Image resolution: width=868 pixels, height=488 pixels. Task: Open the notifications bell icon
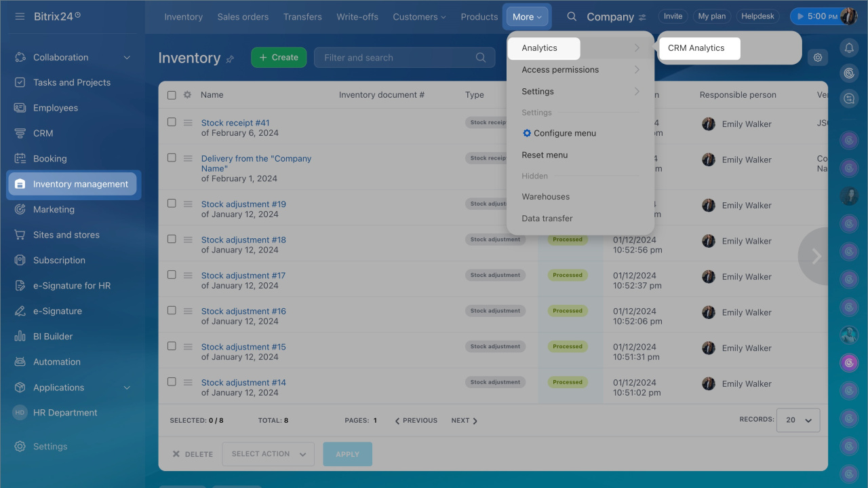(x=848, y=48)
